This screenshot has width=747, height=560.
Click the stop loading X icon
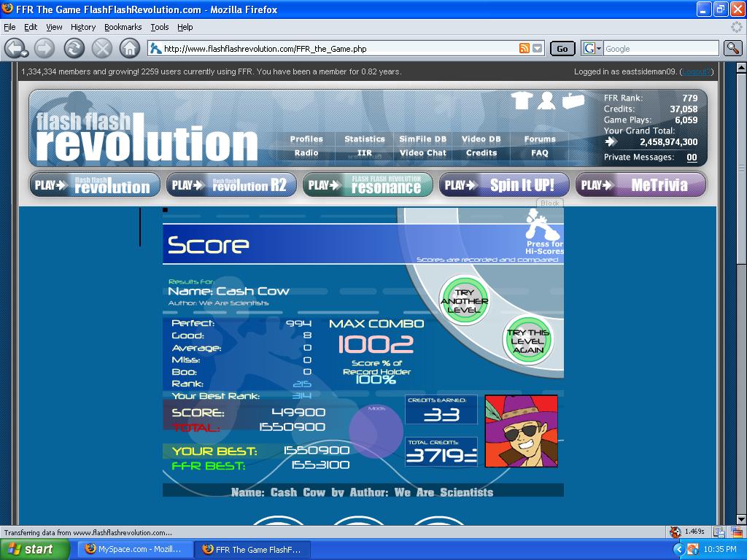[101, 48]
